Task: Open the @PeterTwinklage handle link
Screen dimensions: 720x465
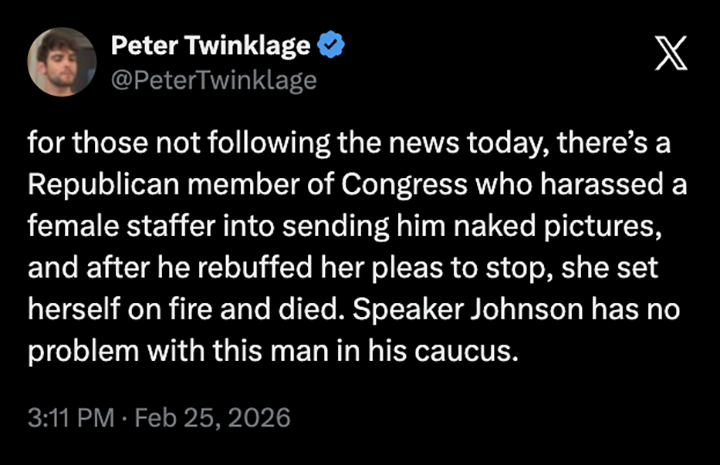Action: [x=213, y=80]
